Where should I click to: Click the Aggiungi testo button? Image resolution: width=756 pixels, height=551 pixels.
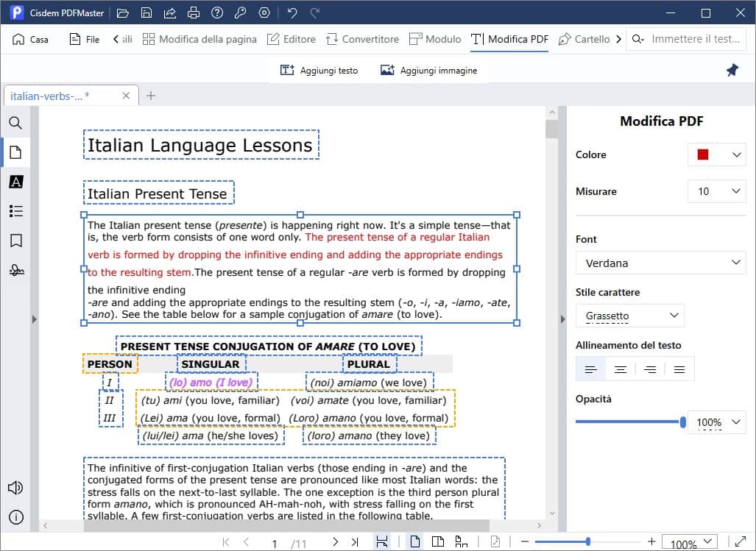(319, 70)
